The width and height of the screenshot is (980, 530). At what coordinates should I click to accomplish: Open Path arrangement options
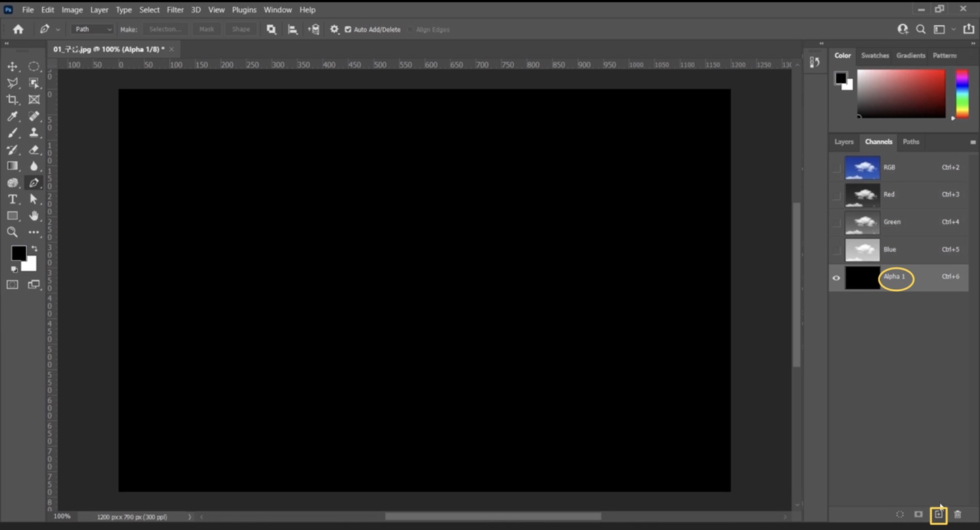pyautogui.click(x=314, y=29)
